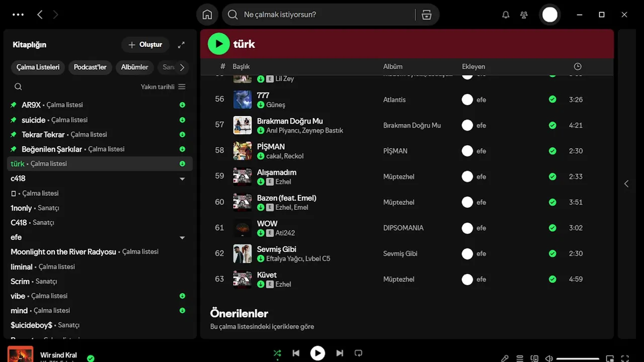This screenshot has height=362, width=644.
Task: Toggle shuffle playback
Action: 277,353
